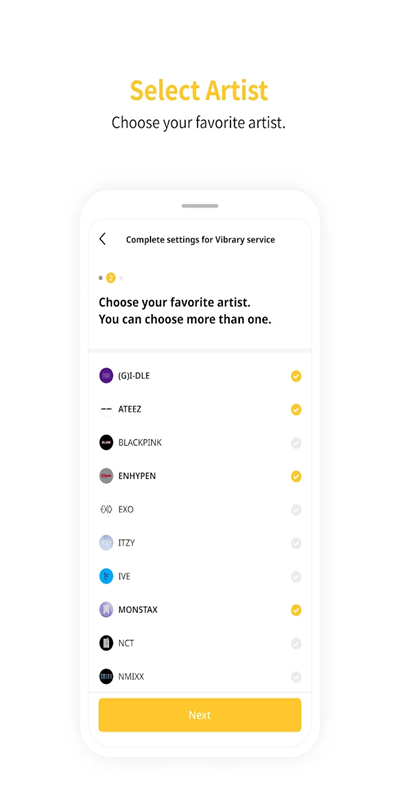This screenshot has height=800, width=400.
Task: Click the (G)I-DLE purple artist icon
Action: (x=106, y=376)
